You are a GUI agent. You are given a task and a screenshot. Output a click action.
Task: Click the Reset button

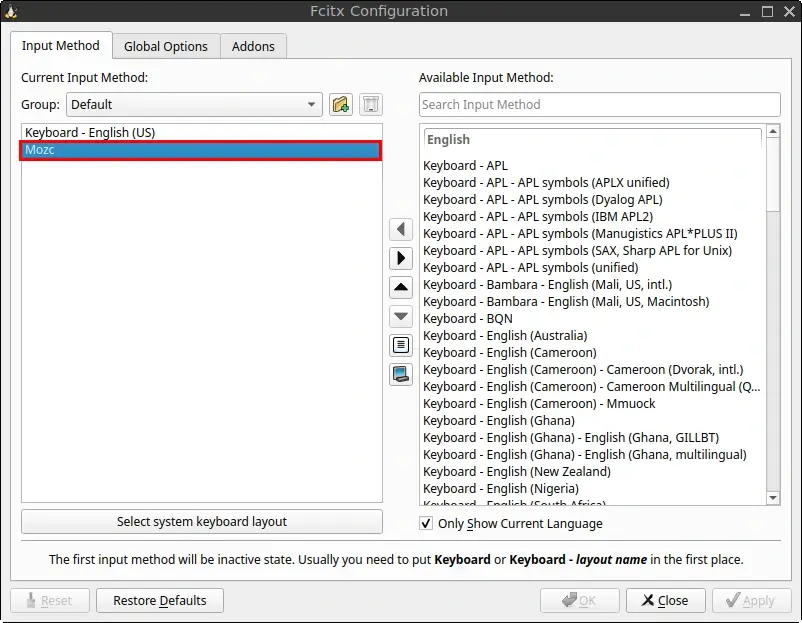click(x=50, y=600)
